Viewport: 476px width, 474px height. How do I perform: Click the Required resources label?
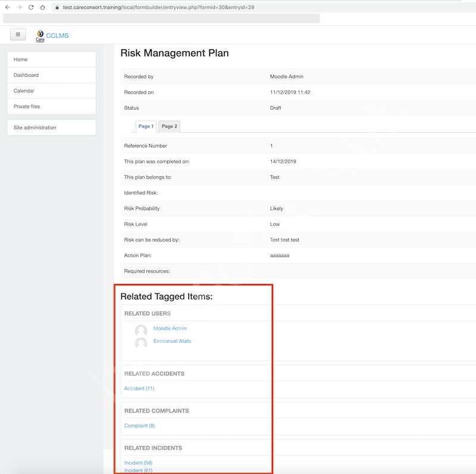[147, 271]
